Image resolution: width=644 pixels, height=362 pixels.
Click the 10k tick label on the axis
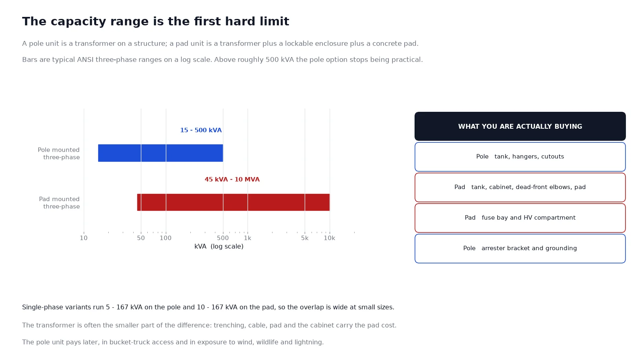[x=330, y=238]
